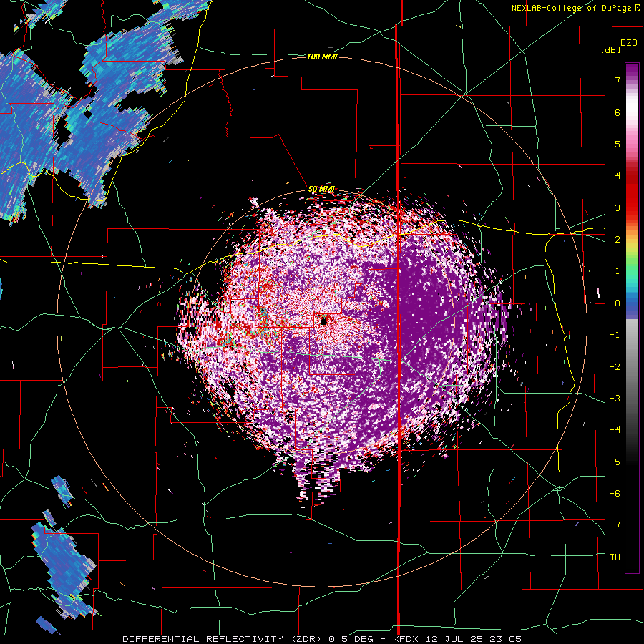The width and height of the screenshot is (644, 644).
Task: Click the 7 value on color scale
Action: 618,80
